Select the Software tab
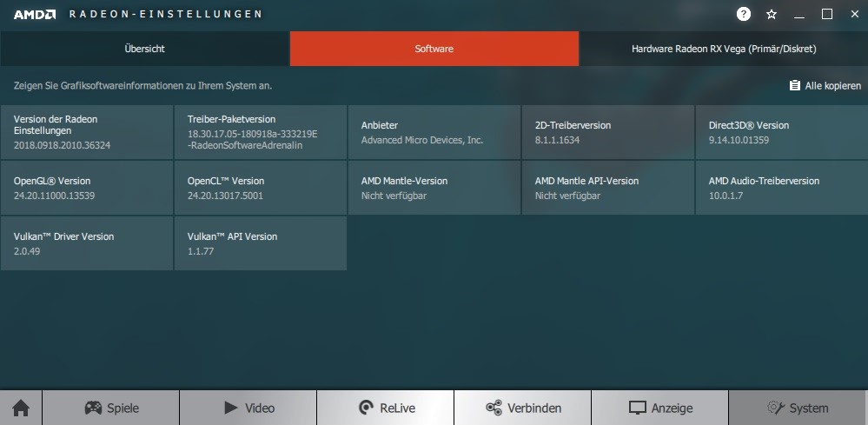This screenshot has width=868, height=425. (x=434, y=49)
